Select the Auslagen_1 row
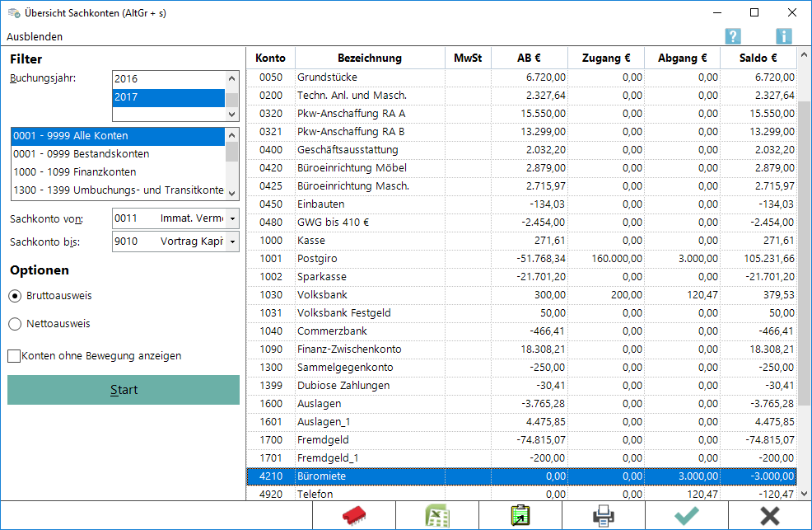Image resolution: width=812 pixels, height=530 pixels. (521, 422)
